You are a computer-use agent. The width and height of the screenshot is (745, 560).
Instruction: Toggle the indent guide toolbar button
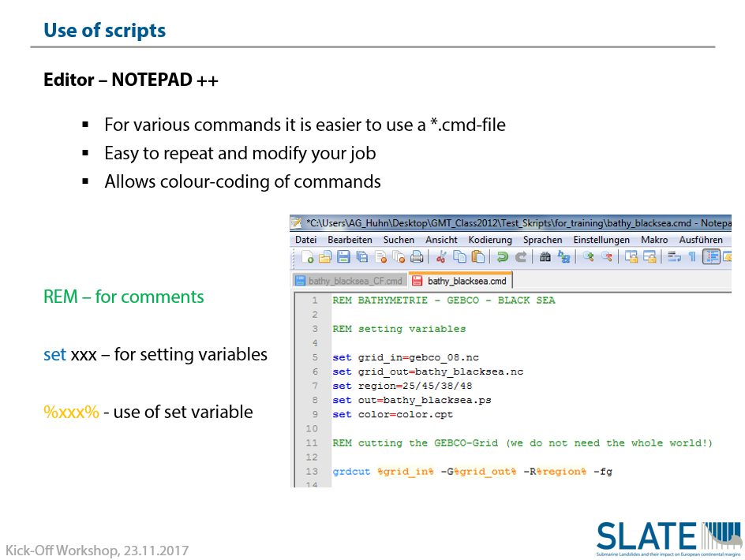[711, 257]
